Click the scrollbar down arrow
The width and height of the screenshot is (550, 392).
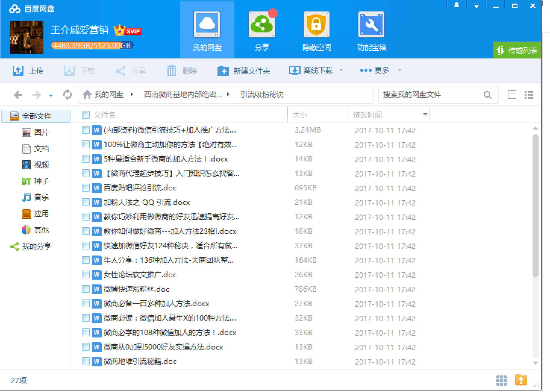[535, 363]
